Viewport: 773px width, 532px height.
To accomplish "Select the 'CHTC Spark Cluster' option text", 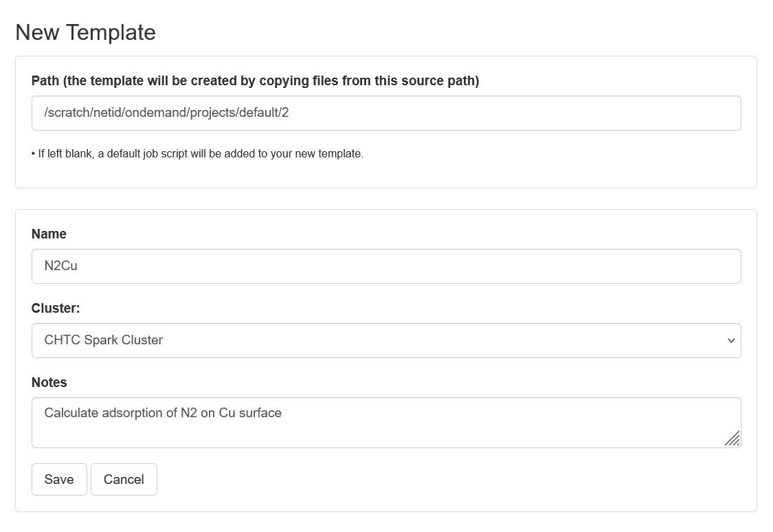I will point(104,340).
